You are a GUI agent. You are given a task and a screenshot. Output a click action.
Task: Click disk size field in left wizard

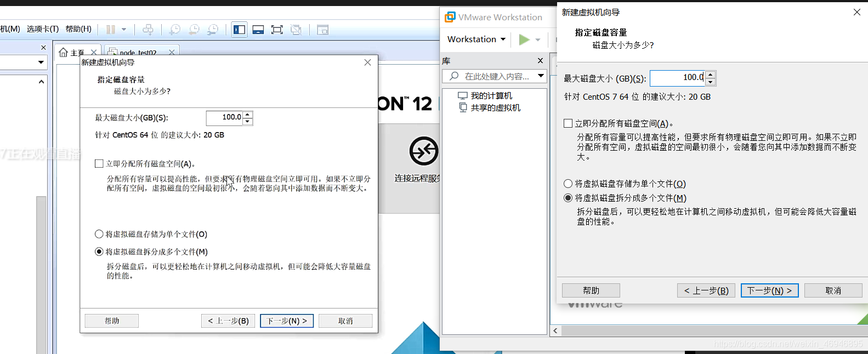[x=225, y=118]
